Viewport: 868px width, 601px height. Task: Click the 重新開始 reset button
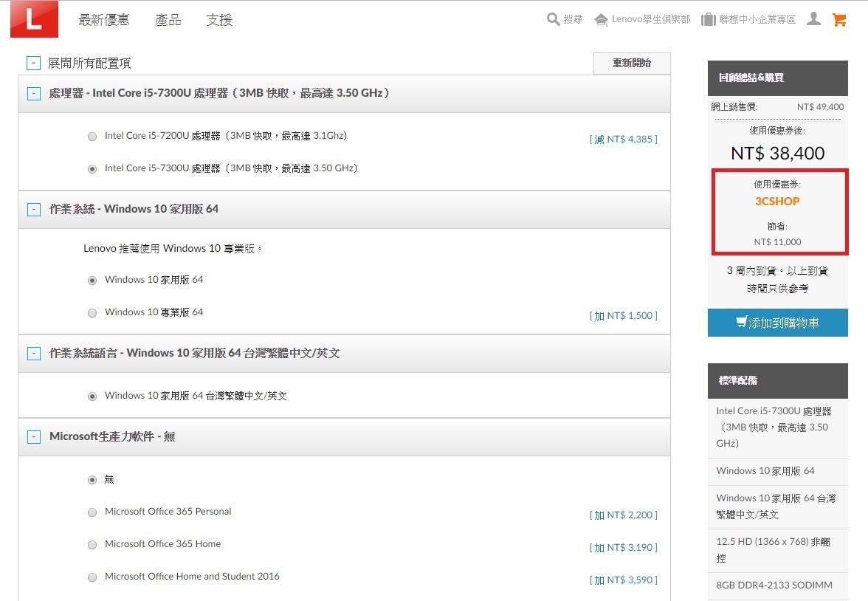pos(632,63)
